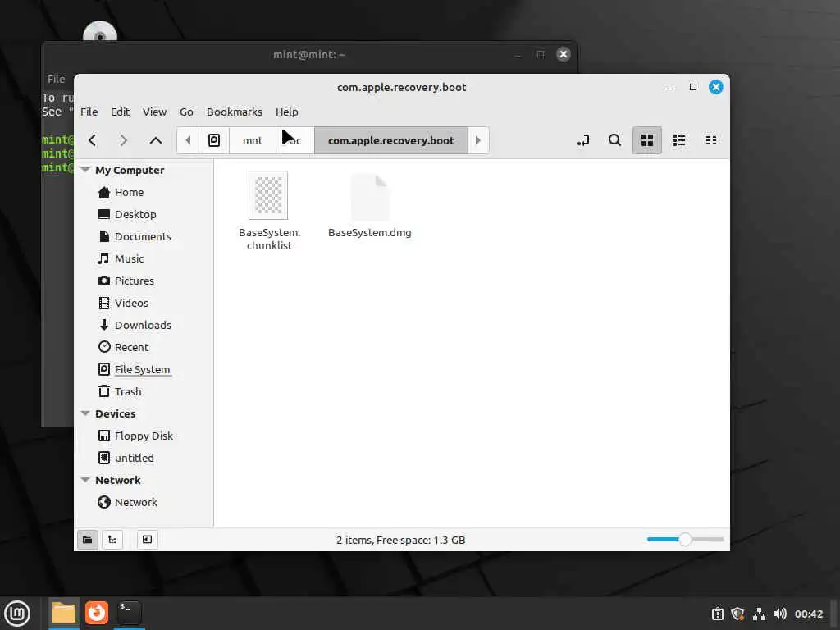
Task: Click the com.apple.recovery.boot path button
Action: pyautogui.click(x=391, y=140)
